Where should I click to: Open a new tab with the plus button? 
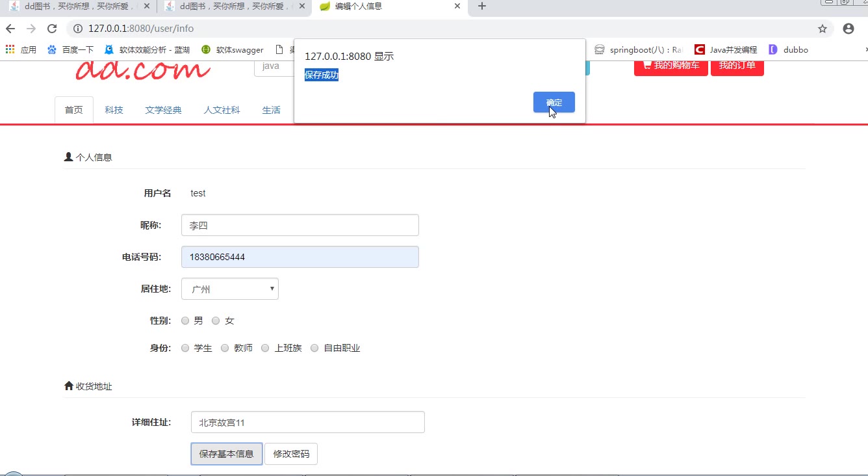pyautogui.click(x=481, y=7)
